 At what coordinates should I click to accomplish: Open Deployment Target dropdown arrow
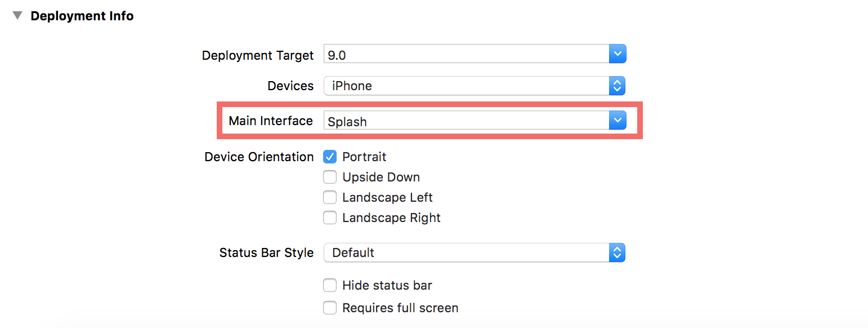(618, 55)
